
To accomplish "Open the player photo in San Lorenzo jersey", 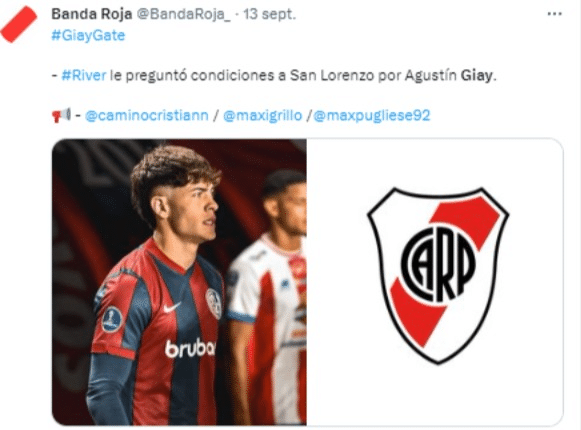I will tap(179, 282).
